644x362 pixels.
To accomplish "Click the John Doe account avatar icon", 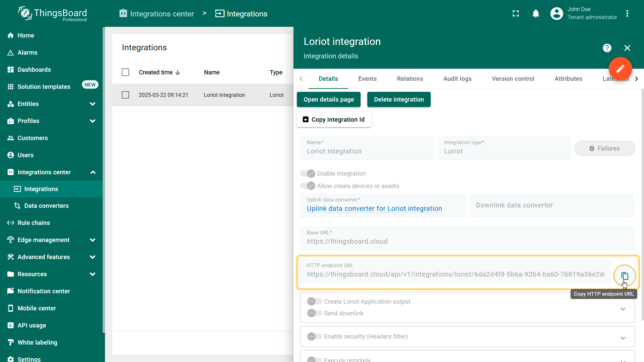I will pos(556,13).
